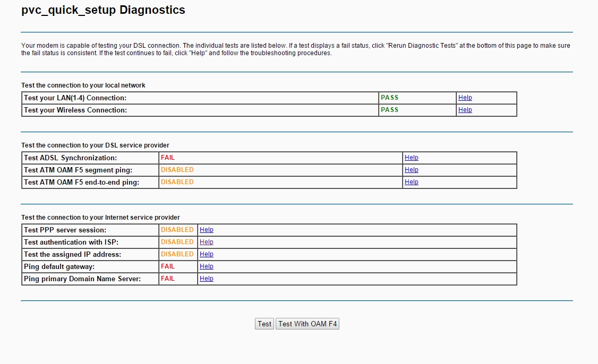The height and width of the screenshot is (364, 598).
Task: Open Help for authentication with ISP test
Action: 206,242
